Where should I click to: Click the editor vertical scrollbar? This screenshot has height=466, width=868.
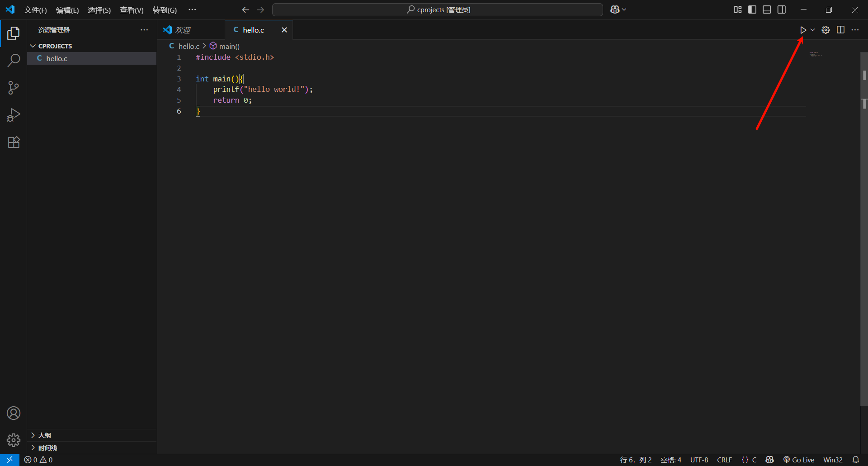[x=864, y=226]
